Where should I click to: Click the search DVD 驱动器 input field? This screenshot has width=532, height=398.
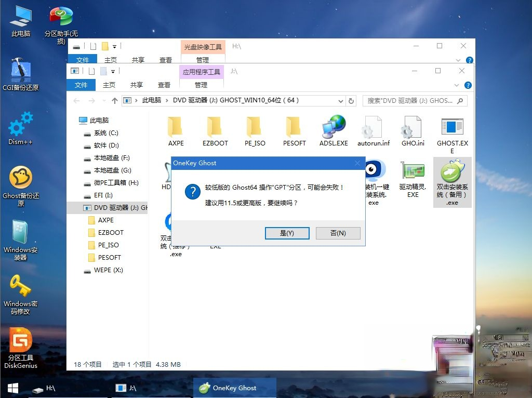[x=410, y=101]
